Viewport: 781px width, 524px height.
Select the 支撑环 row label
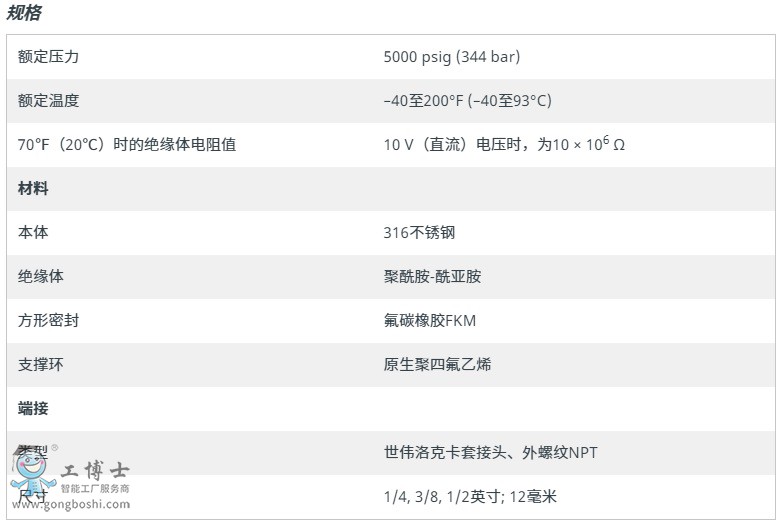[x=40, y=365]
